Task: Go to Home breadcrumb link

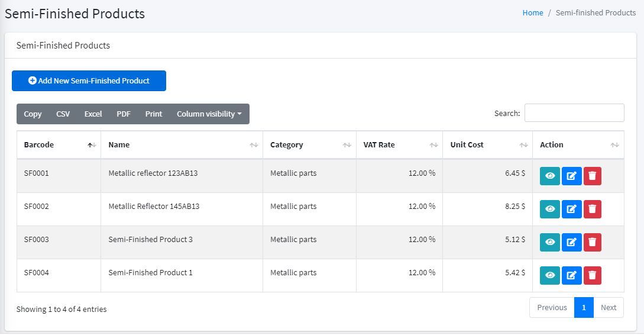Action: [x=532, y=13]
